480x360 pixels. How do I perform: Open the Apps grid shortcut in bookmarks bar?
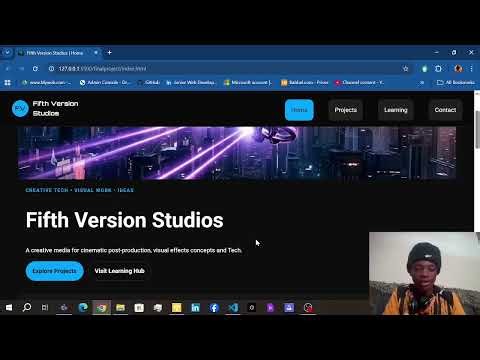coord(7,82)
